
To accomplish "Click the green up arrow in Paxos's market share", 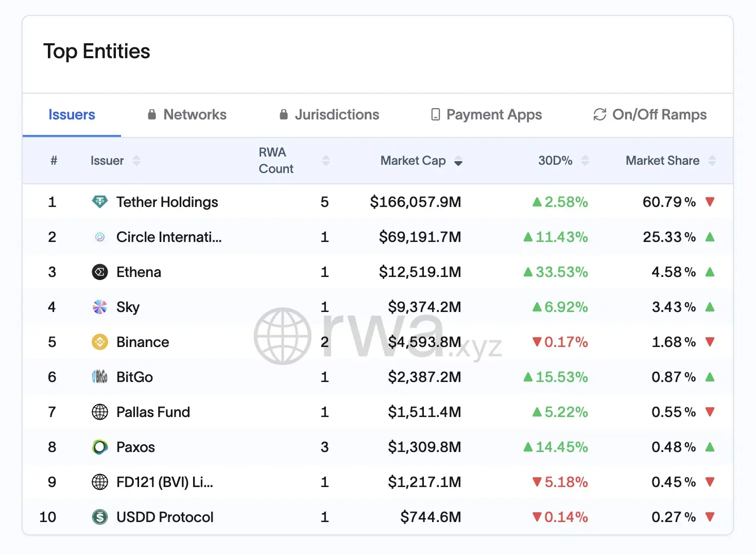I will (x=710, y=447).
